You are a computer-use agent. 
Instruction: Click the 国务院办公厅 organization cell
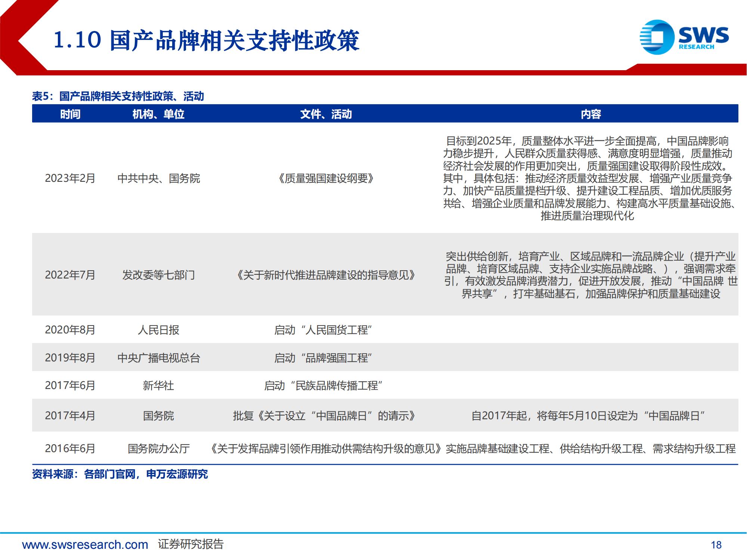[x=158, y=448]
